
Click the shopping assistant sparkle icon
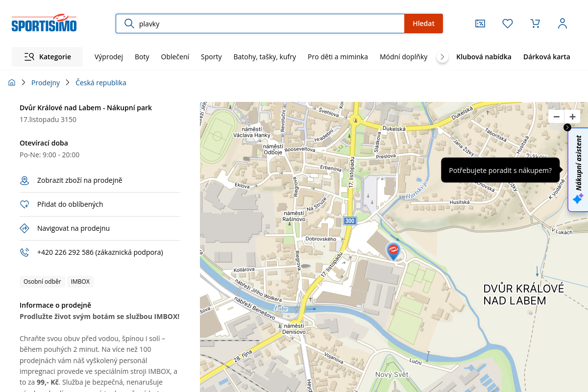pyautogui.click(x=578, y=198)
